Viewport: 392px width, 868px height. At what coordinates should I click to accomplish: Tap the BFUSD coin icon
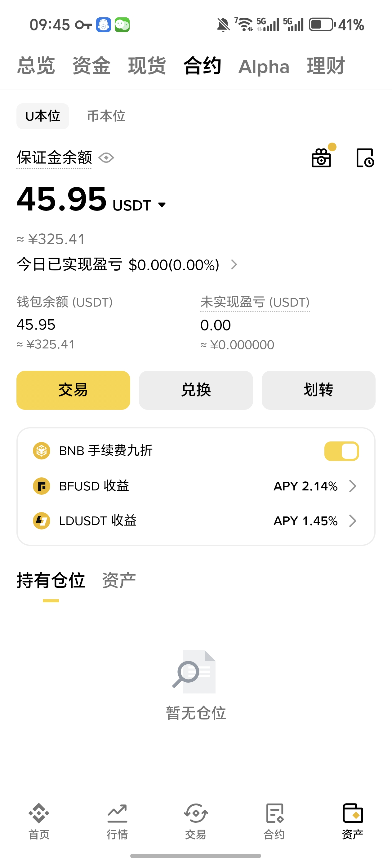click(42, 486)
